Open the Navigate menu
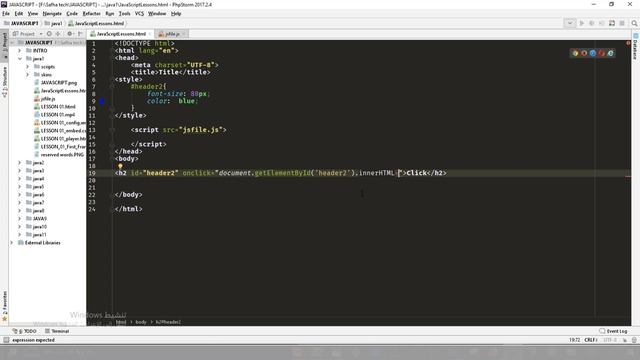This screenshot has width=640, height=360. 52,13
